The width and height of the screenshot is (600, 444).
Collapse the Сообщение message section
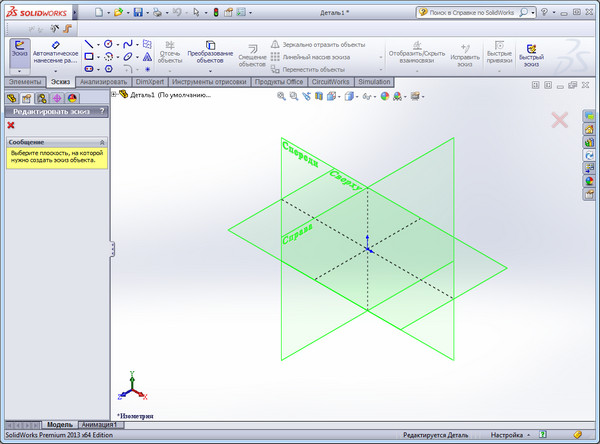pos(101,143)
